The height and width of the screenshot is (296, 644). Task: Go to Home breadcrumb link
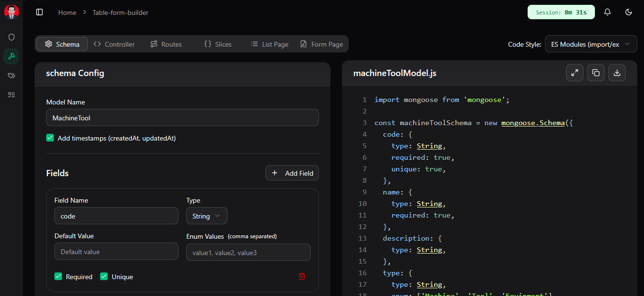[67, 13]
